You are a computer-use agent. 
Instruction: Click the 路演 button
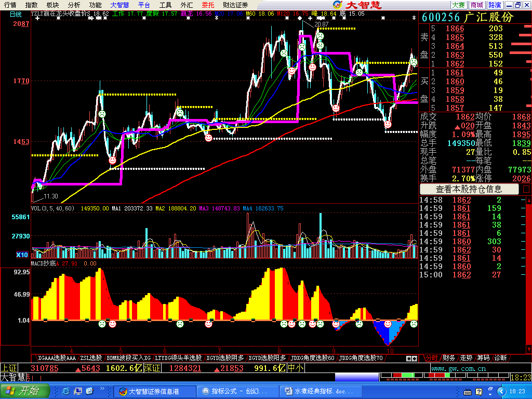pyautogui.click(x=495, y=5)
